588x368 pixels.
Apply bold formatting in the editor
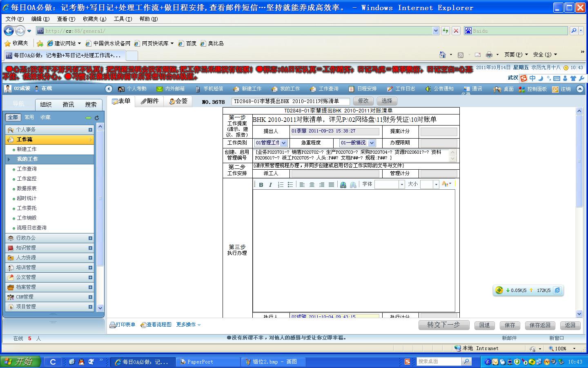[261, 184]
